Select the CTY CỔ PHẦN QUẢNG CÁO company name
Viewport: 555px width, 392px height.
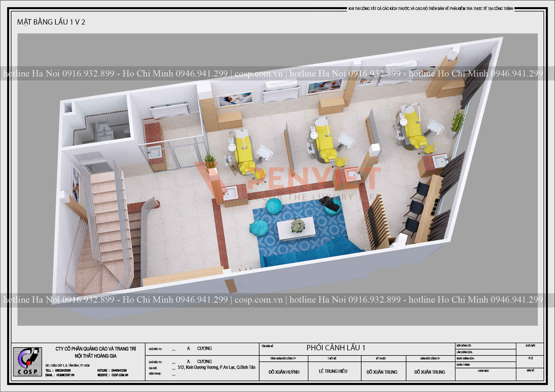[96, 349]
